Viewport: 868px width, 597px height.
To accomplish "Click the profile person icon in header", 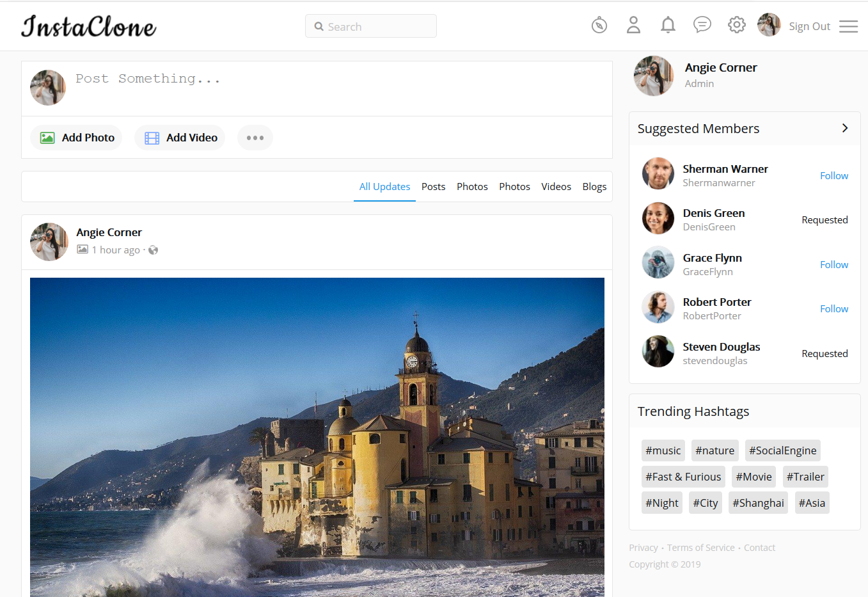I will 633,26.
